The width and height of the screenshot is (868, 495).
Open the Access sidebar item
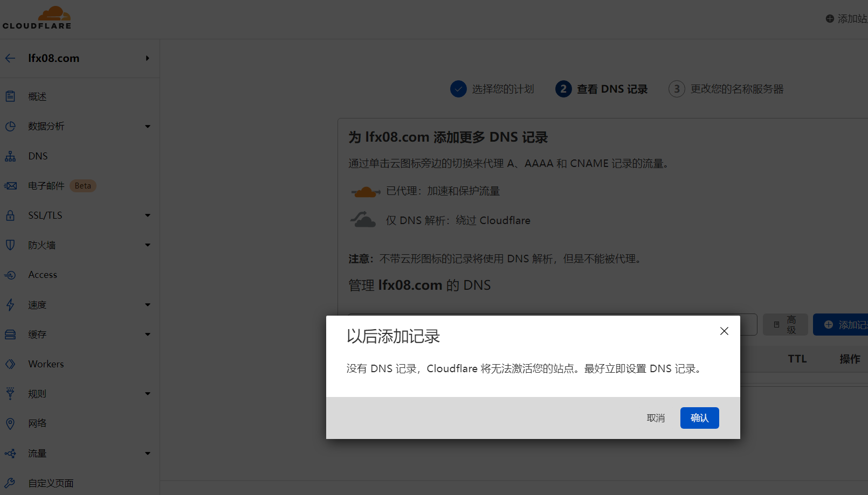coord(43,275)
